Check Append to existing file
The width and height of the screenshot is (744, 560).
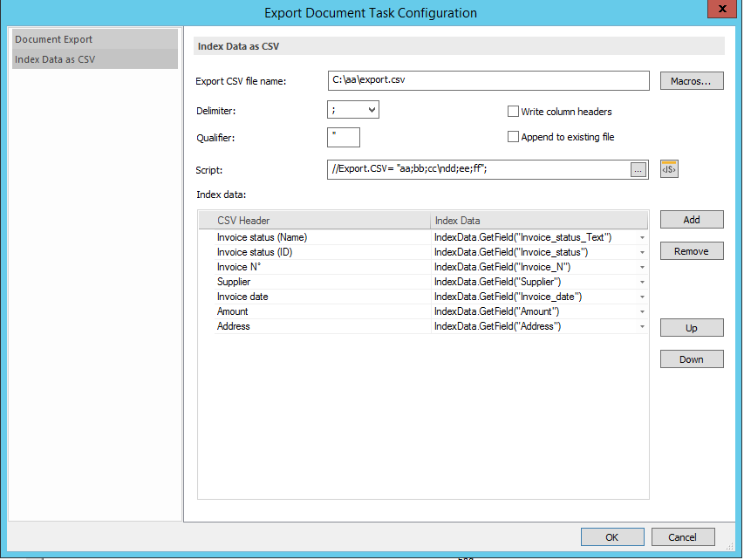coord(514,136)
